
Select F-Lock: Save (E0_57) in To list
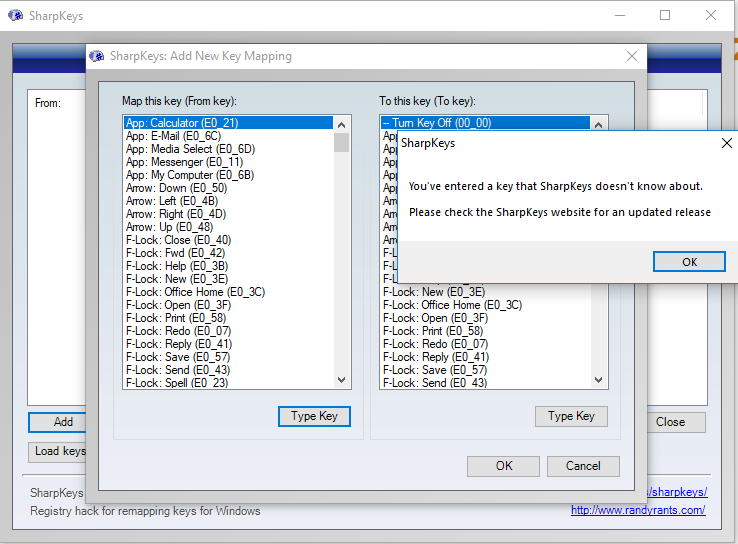tap(485, 370)
